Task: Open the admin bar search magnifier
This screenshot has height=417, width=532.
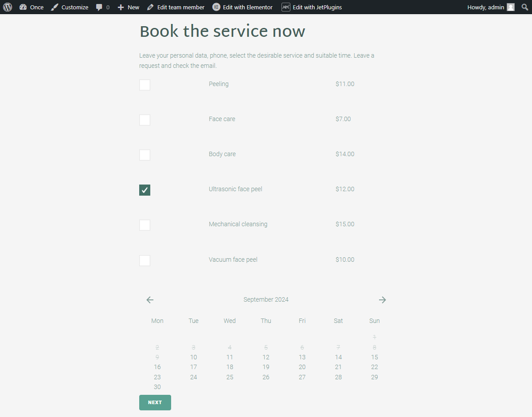Action: [524, 7]
